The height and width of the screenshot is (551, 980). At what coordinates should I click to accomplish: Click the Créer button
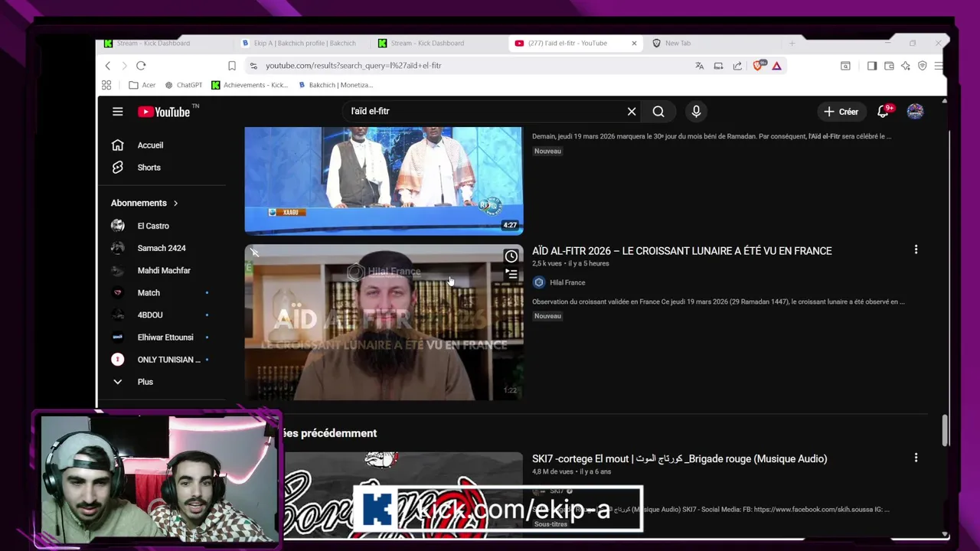click(x=841, y=112)
